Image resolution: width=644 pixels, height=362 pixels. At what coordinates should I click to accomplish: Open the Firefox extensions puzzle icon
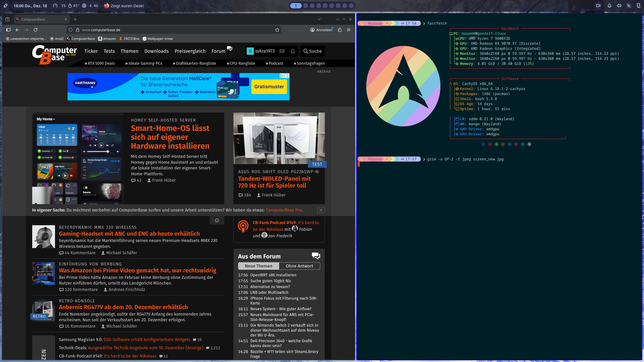click(x=339, y=30)
